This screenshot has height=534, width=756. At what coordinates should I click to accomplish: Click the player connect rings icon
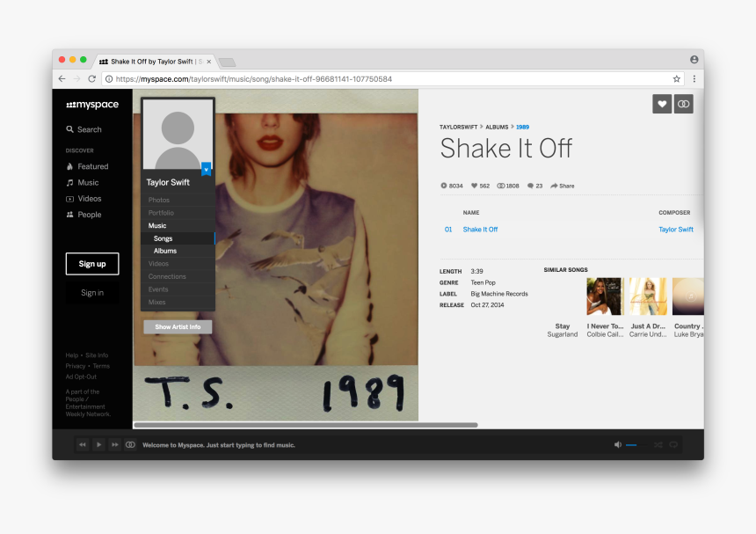130,445
